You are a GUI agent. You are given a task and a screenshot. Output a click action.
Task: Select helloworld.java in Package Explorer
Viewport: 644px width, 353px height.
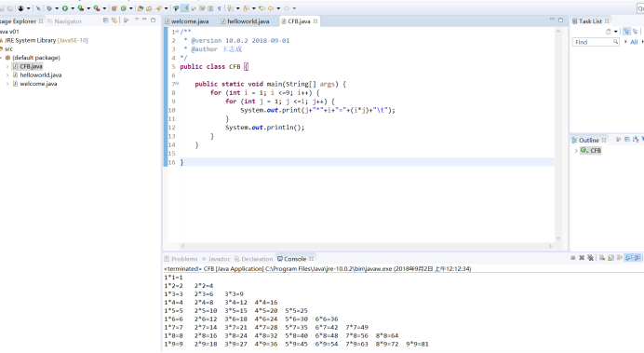[x=37, y=75]
